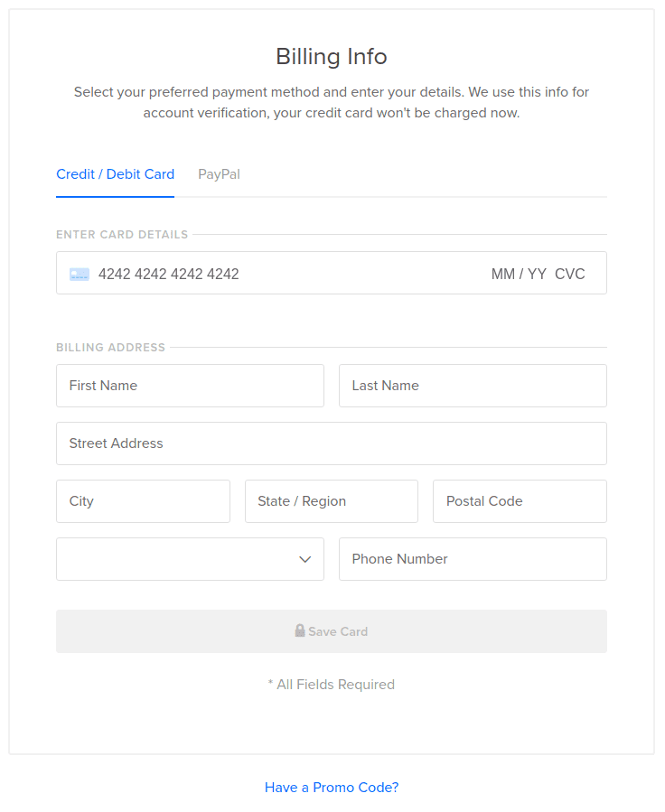Click the First Name field
Image resolution: width=665 pixels, height=812 pixels.
pos(190,386)
